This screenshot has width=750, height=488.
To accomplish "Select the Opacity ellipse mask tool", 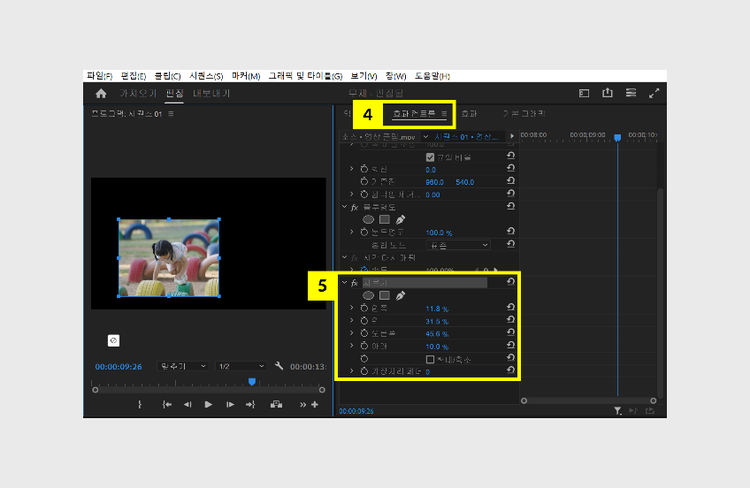I will pos(368,220).
